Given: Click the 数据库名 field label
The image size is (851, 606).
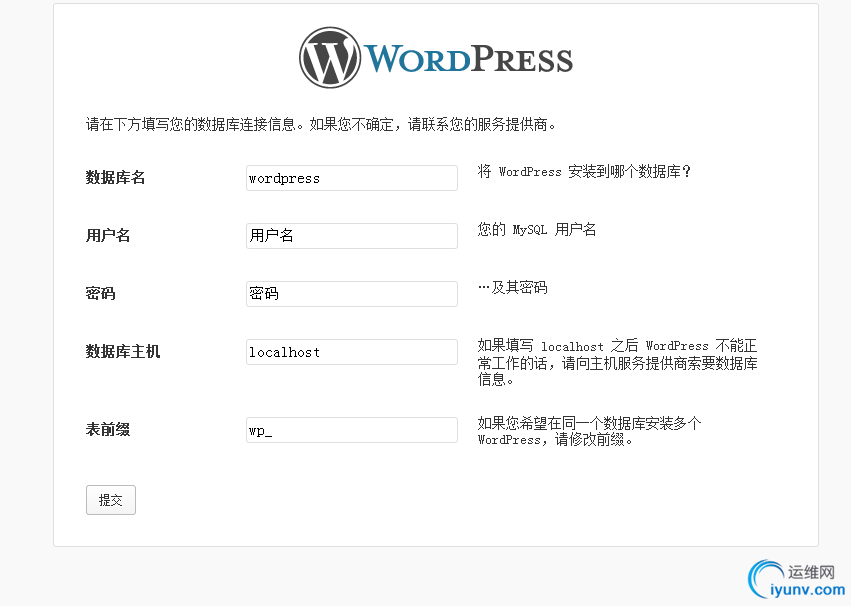Looking at the screenshot, I should [x=115, y=177].
